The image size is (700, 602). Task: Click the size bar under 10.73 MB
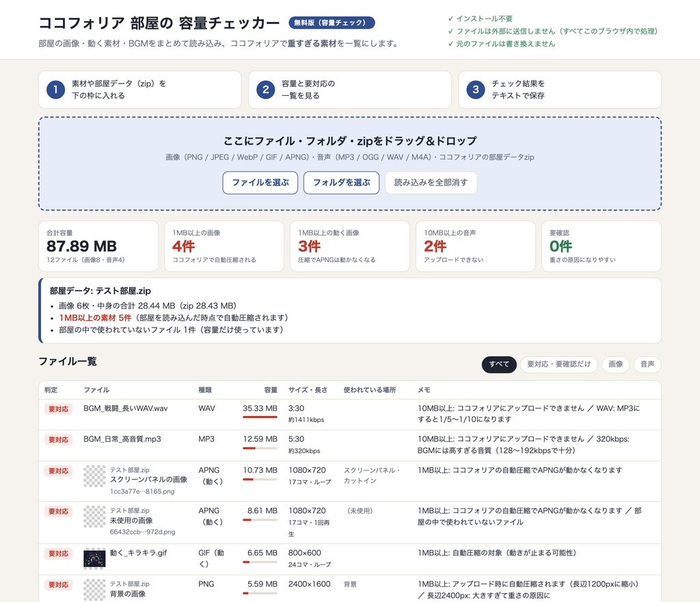tap(260, 479)
